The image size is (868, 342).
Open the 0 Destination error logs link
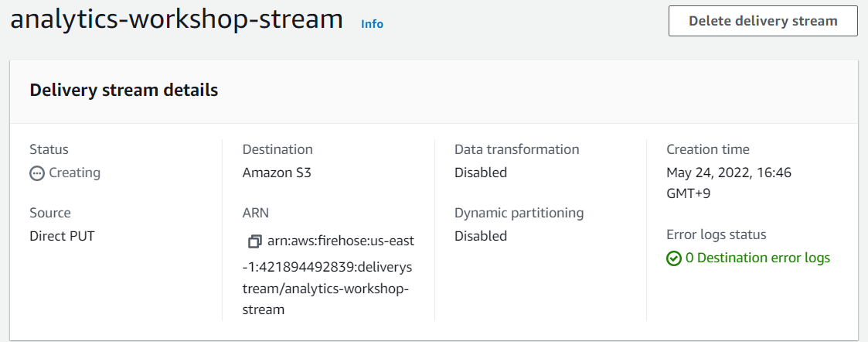point(757,258)
